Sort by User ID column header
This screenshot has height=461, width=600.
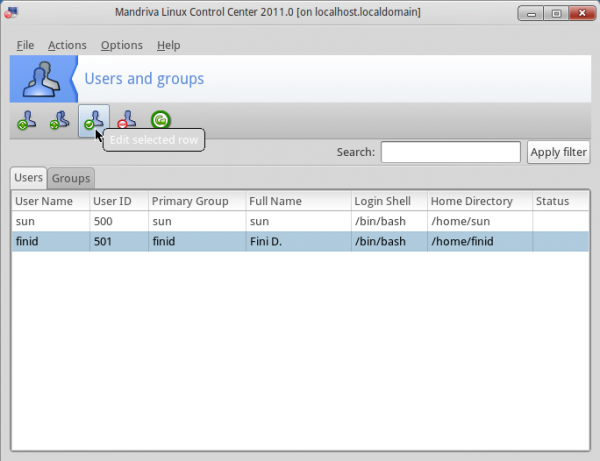119,201
